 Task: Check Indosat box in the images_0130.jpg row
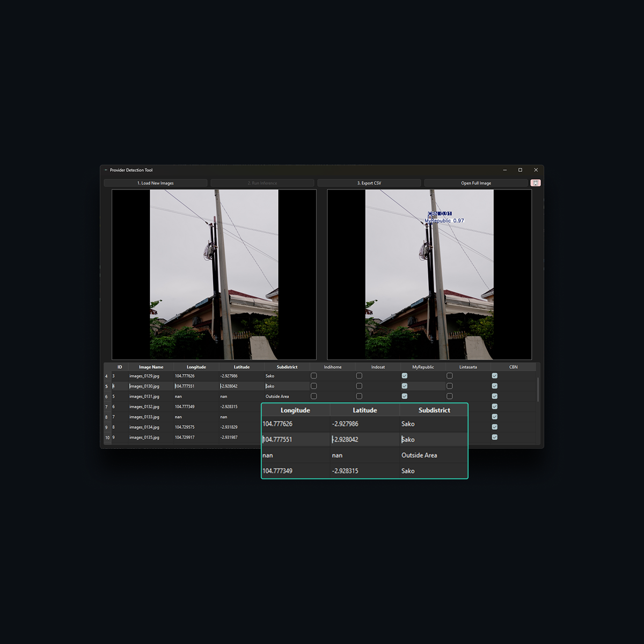coord(359,386)
